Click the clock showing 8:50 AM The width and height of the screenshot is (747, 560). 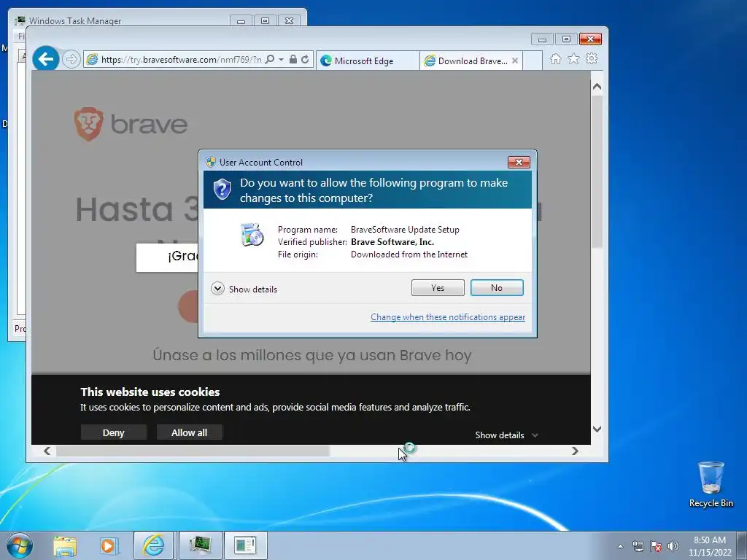click(709, 540)
